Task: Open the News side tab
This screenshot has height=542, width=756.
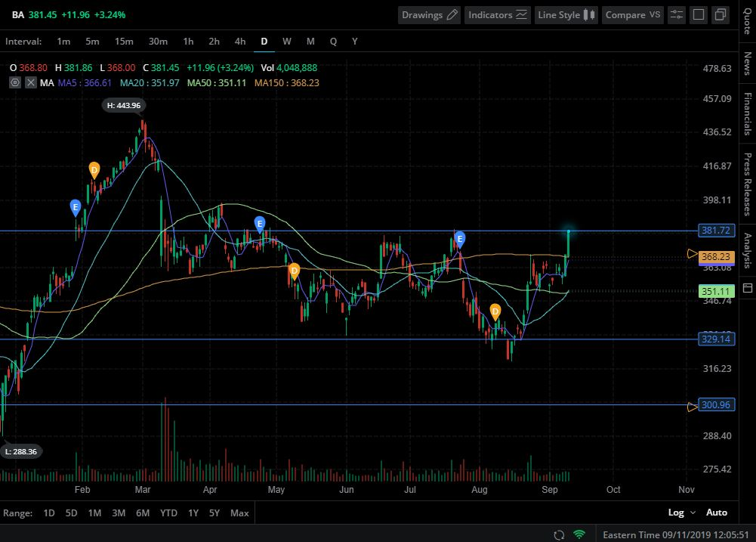Action: (x=748, y=63)
